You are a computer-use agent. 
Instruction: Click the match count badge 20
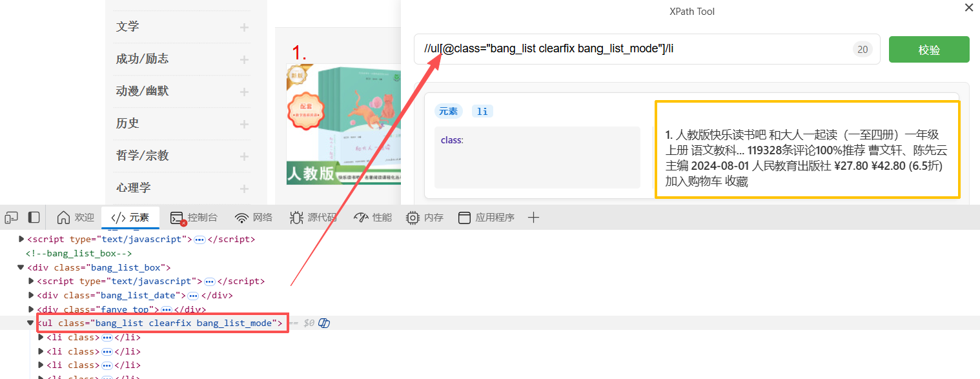[x=863, y=49]
